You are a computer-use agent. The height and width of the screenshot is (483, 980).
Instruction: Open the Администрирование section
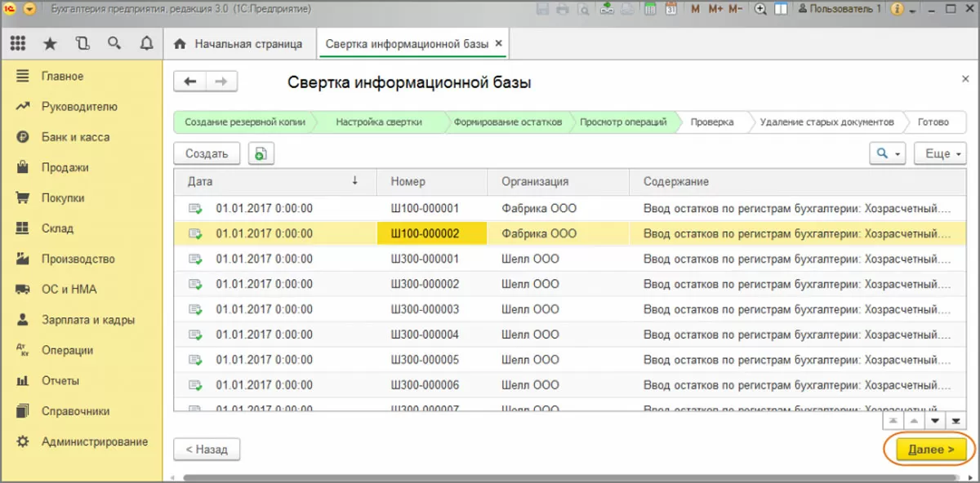pos(95,441)
